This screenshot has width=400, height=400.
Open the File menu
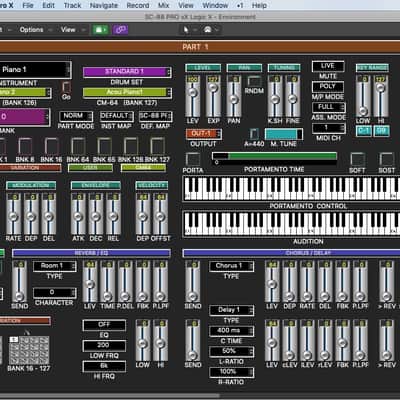[28, 5]
